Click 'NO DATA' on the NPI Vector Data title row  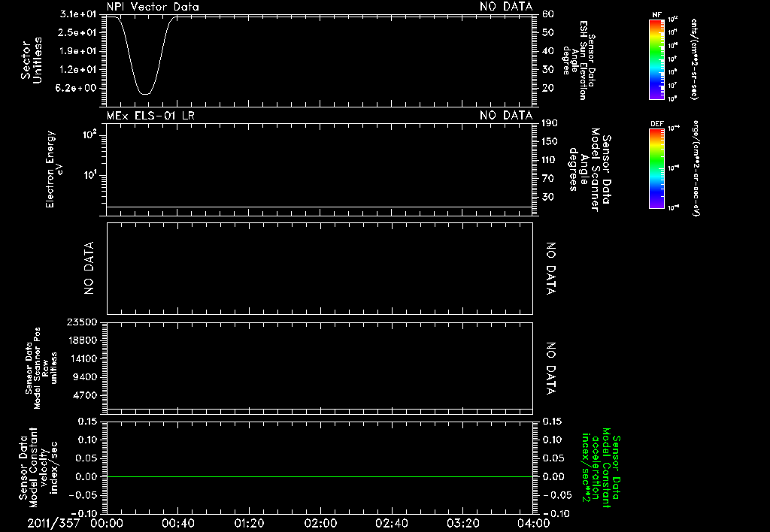506,7
